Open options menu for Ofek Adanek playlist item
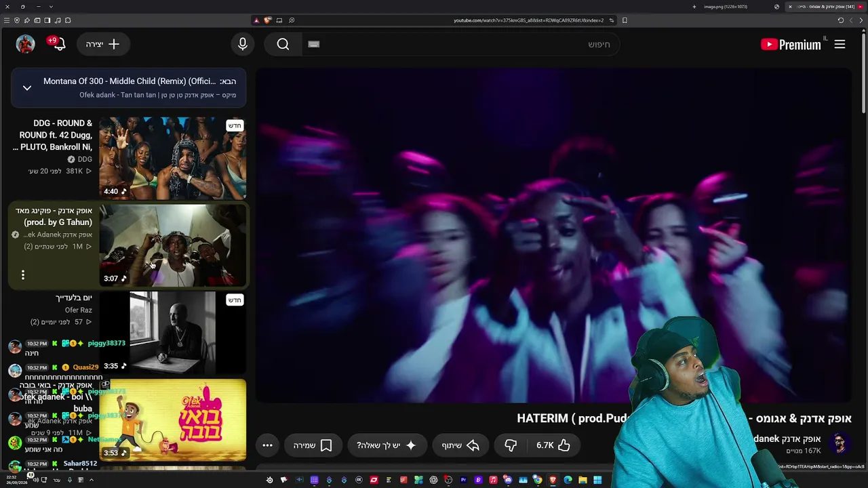 click(23, 274)
